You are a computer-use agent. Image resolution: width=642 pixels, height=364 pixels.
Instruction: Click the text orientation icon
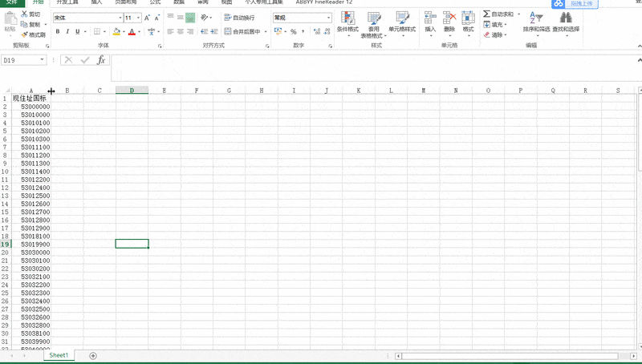205,18
